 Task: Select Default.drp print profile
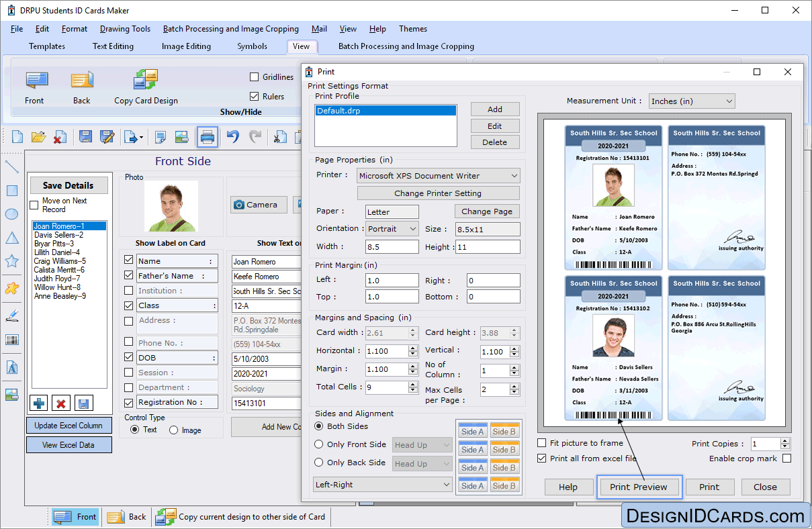point(386,111)
